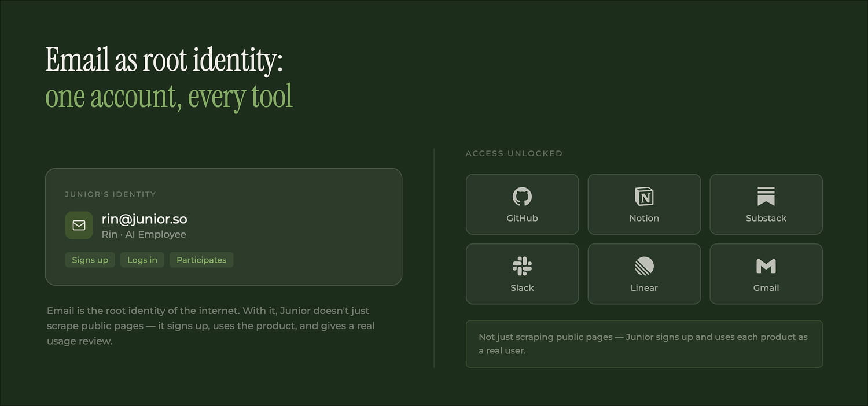Click the 'Email as root identity:' headline

[164, 60]
